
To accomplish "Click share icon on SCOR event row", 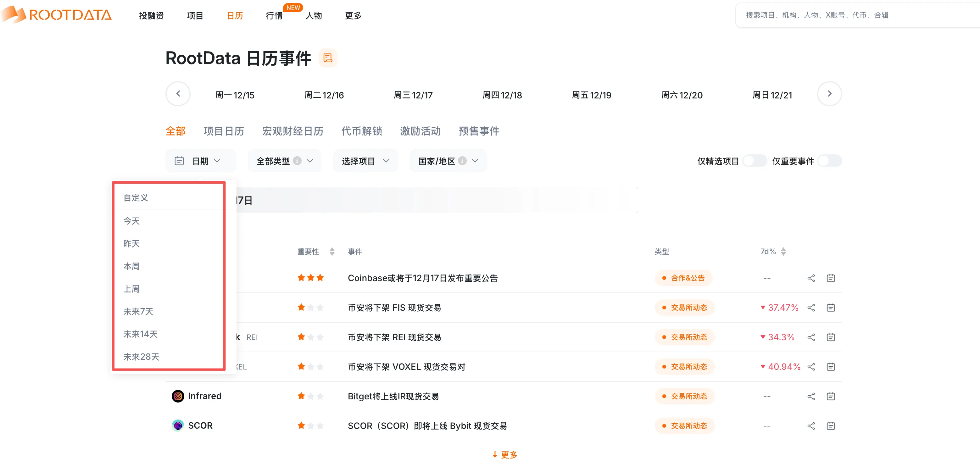I will pos(811,426).
